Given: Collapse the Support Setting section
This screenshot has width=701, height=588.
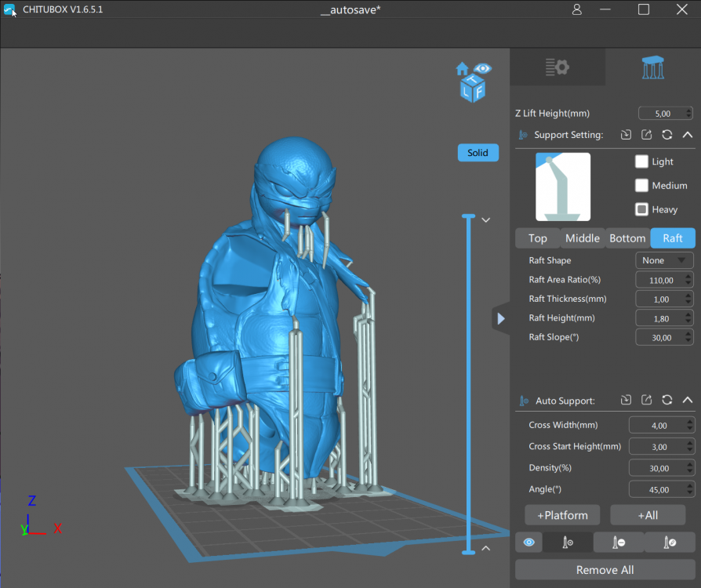Looking at the screenshot, I should 687,135.
